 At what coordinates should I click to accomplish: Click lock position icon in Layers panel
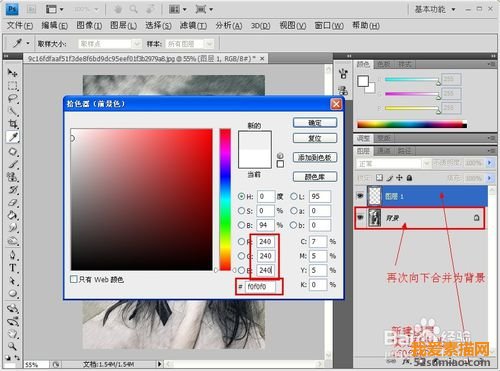click(x=399, y=178)
